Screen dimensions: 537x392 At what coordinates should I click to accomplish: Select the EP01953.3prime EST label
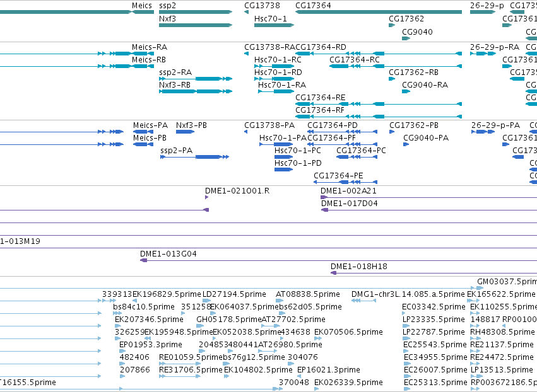click(150, 345)
